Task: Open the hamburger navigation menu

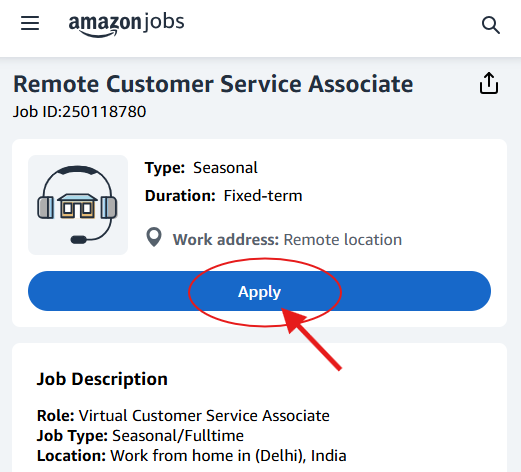Action: coord(30,23)
